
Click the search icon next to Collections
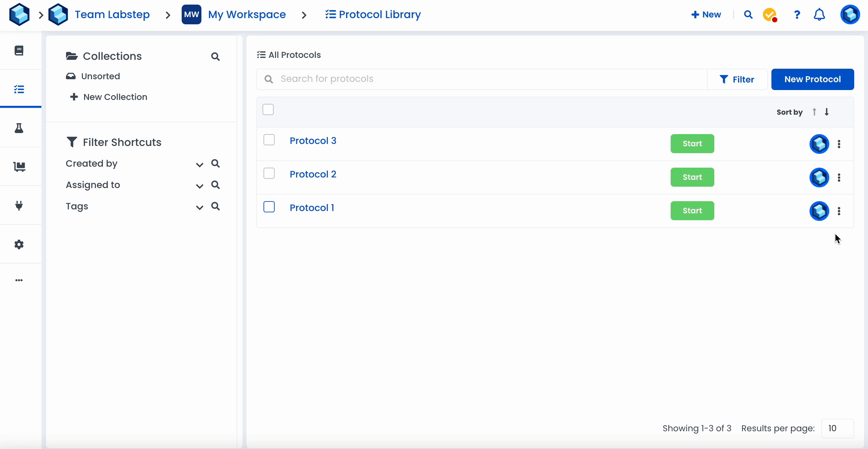click(215, 57)
